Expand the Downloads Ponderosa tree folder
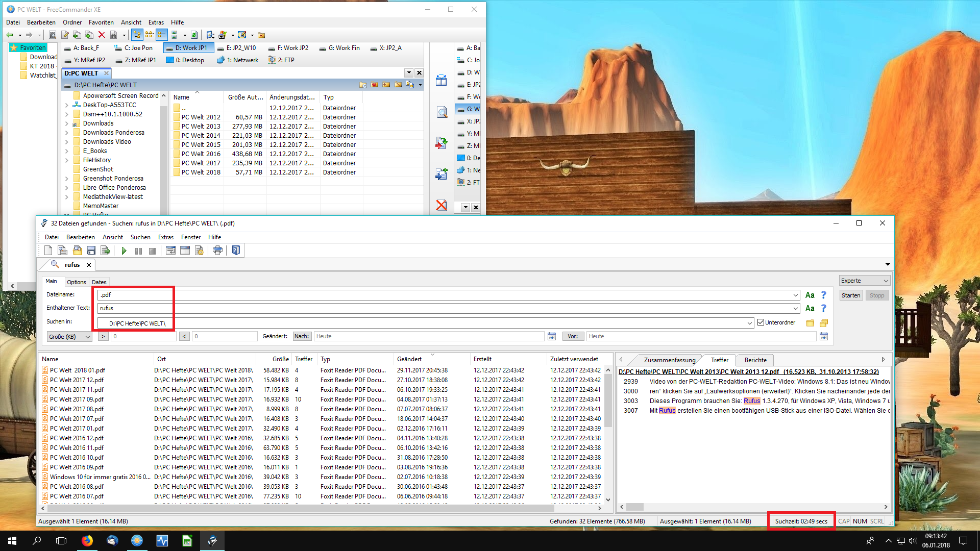Screen dimensions: 980x551 point(67,133)
